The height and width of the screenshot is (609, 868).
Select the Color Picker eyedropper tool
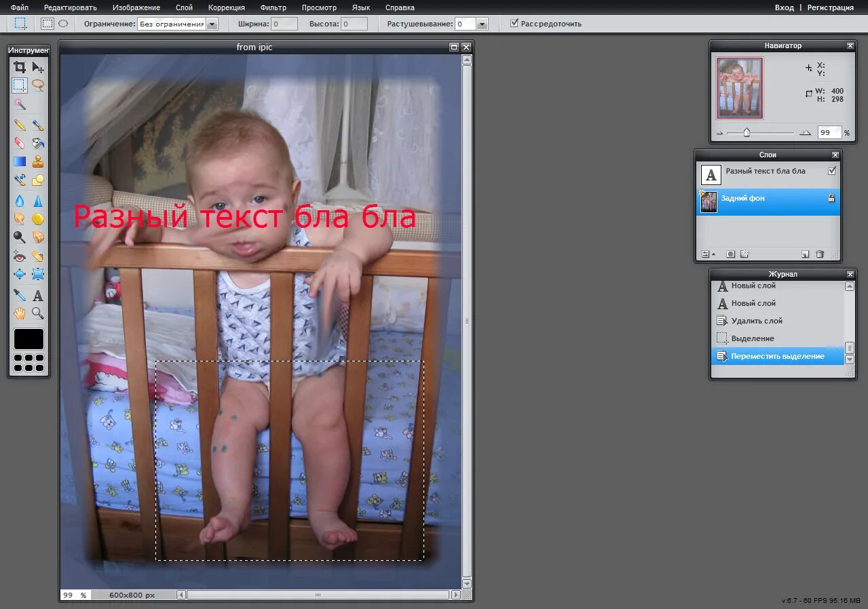(20, 296)
